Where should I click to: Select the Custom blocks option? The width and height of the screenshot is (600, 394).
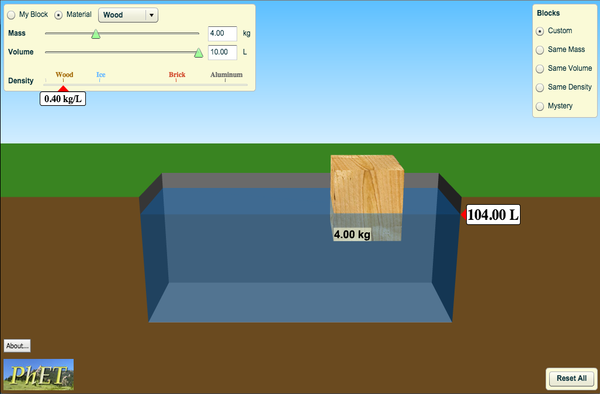pos(540,31)
